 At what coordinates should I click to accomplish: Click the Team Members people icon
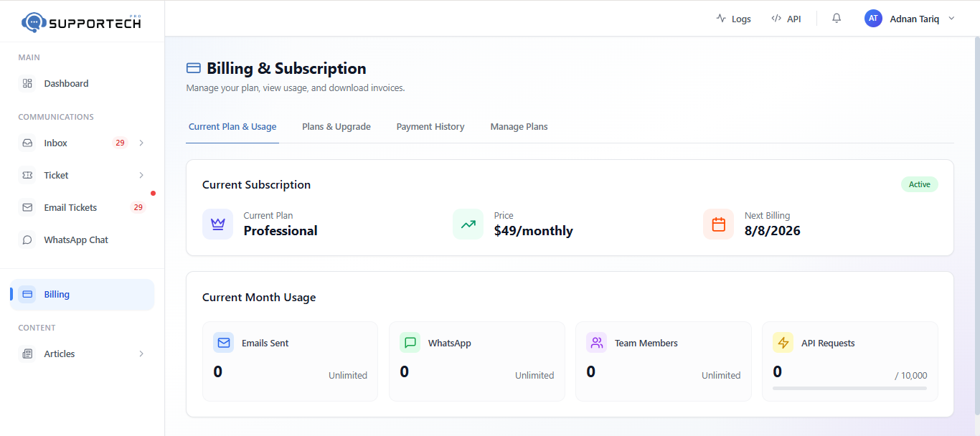pyautogui.click(x=596, y=343)
